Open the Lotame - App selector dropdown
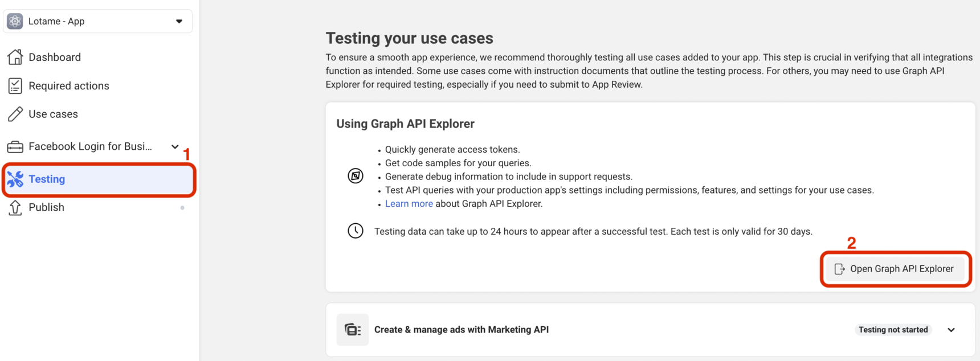This screenshot has width=980, height=361. [x=179, y=22]
